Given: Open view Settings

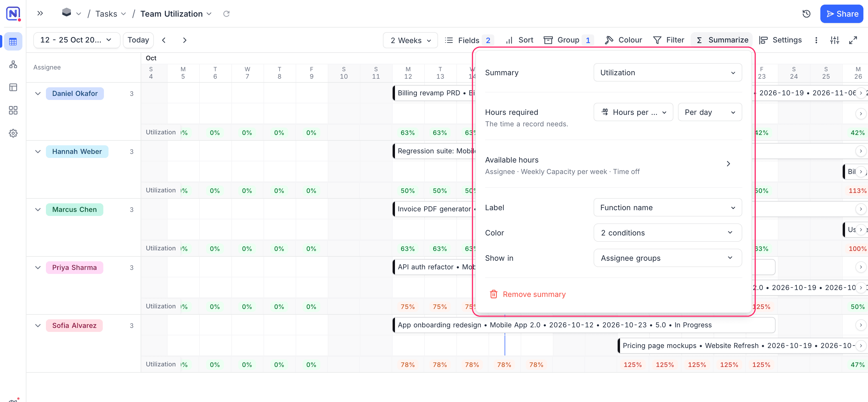Looking at the screenshot, I should tap(780, 40).
